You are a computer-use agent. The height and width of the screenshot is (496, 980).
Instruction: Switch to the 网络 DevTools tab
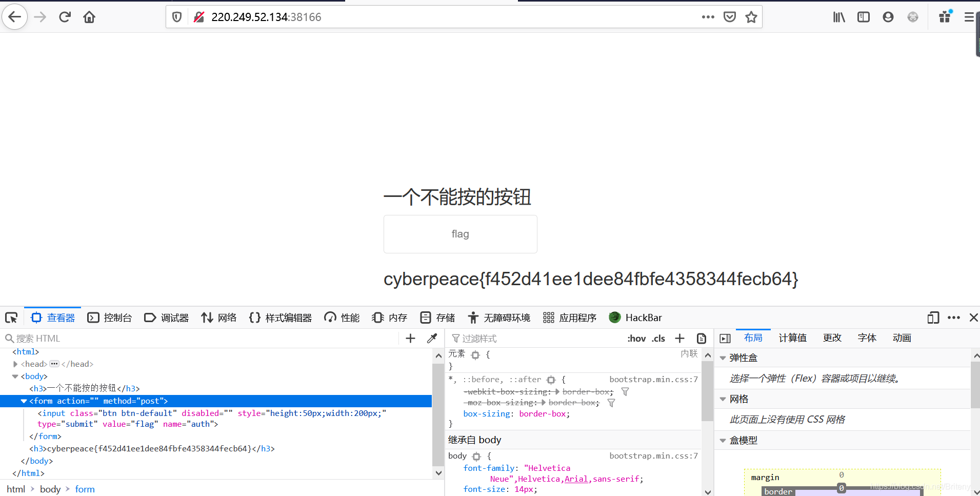point(219,318)
